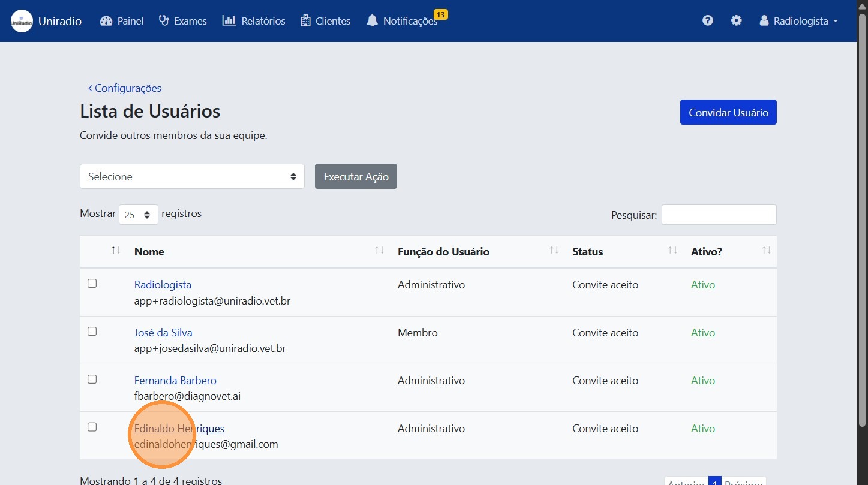Change the 25 registros per page dropdown
This screenshot has height=485, width=868.
click(139, 215)
